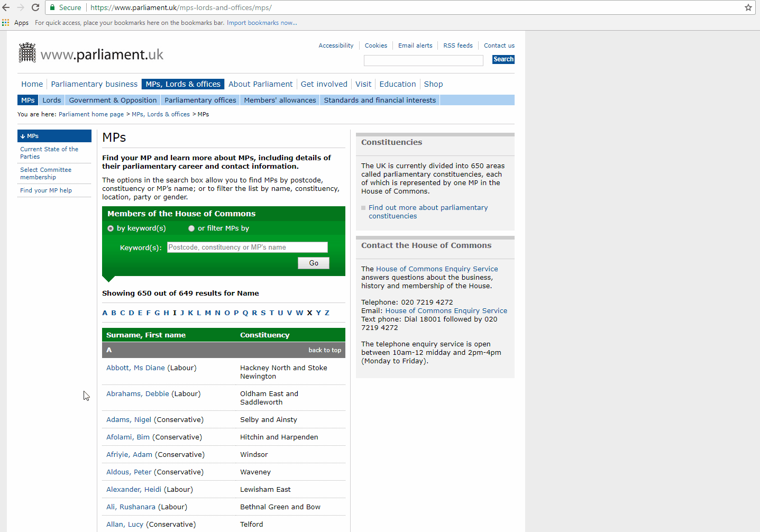Image resolution: width=760 pixels, height=532 pixels.
Task: Open the Parliamentary business menu
Action: click(x=94, y=84)
